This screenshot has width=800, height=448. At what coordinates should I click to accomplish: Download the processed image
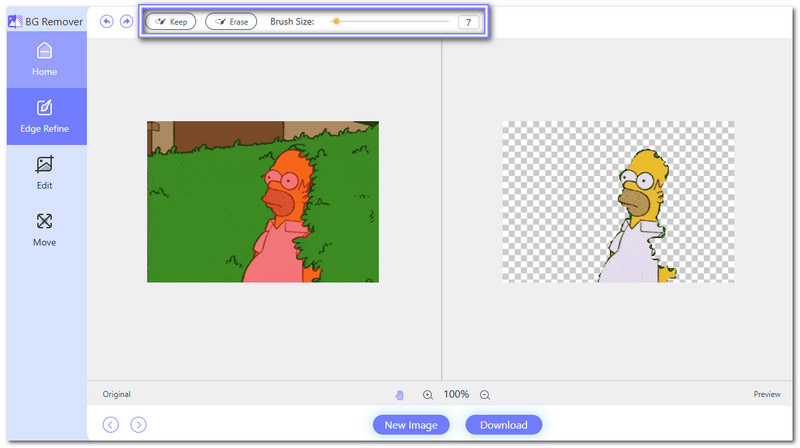(504, 425)
